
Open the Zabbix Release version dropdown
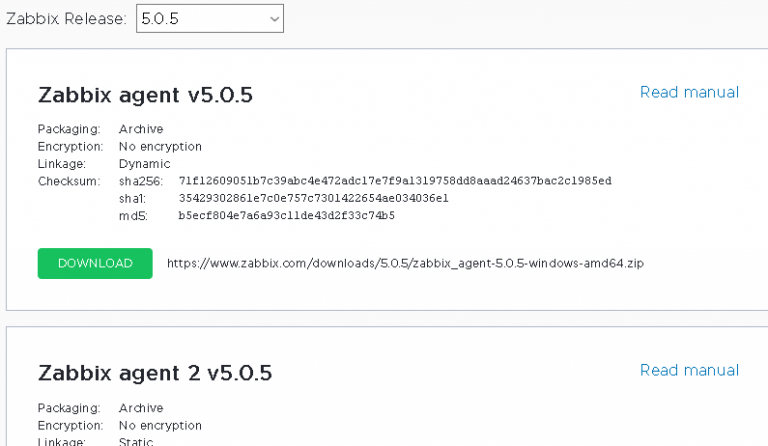[x=210, y=18]
